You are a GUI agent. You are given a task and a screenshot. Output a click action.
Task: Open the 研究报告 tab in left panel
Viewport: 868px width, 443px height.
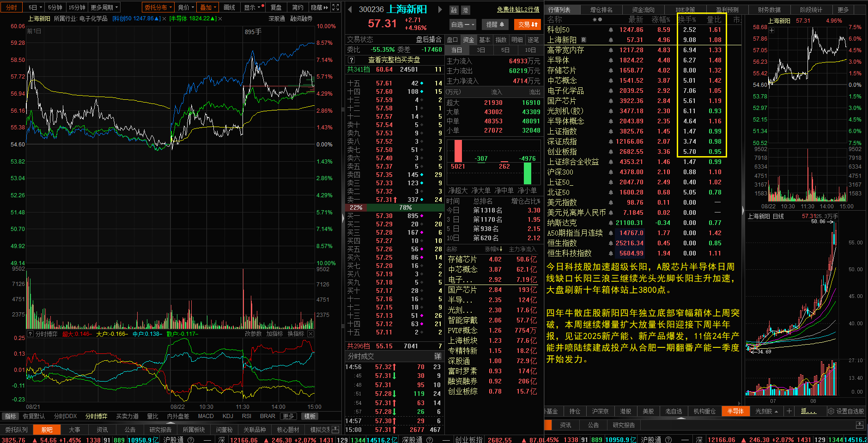click(160, 430)
